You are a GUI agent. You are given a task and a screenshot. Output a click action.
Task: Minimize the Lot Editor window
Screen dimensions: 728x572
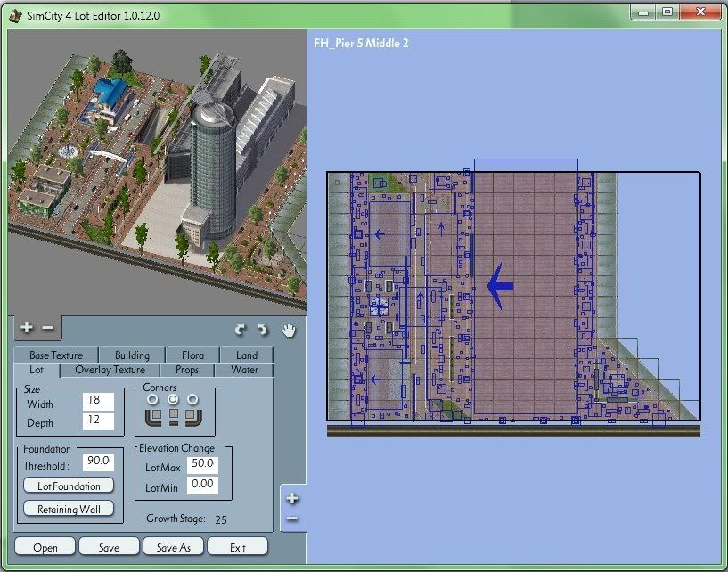[x=643, y=12]
